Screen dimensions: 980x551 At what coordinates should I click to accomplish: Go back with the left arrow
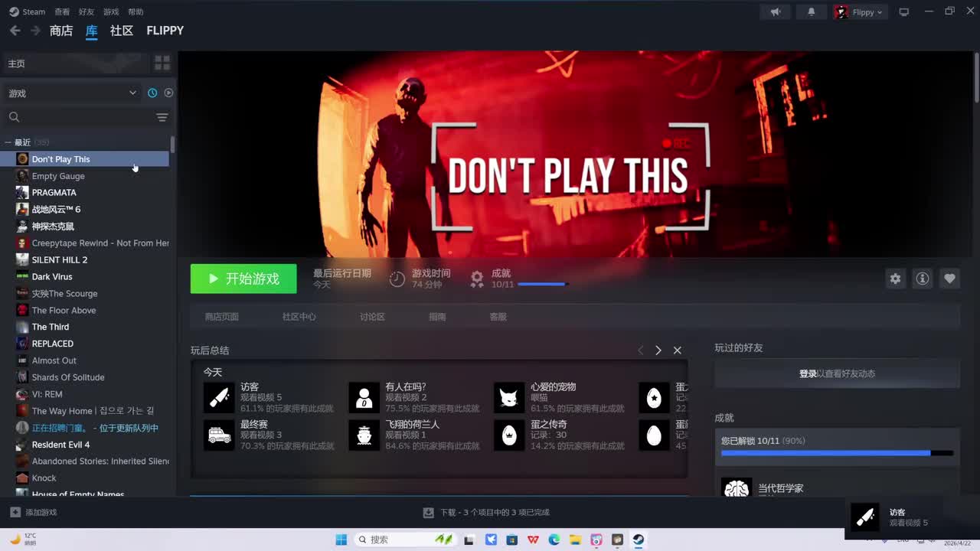(15, 31)
